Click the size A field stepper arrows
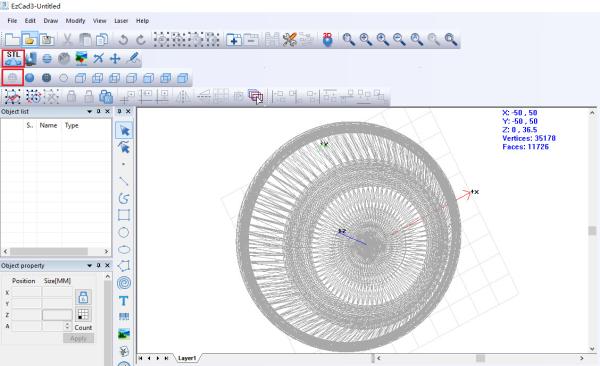Screen dimensions: 600x366 pyautogui.click(x=67, y=326)
